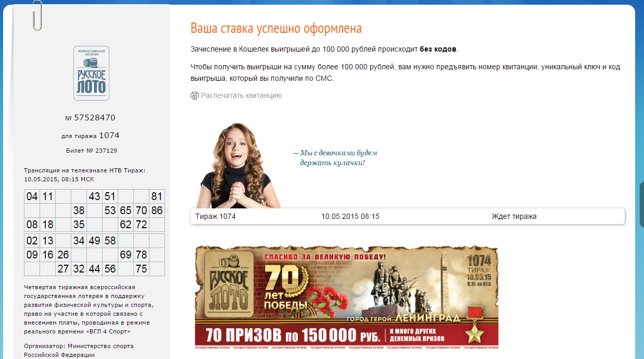This screenshot has width=644, height=359.
Task: Click the printer icon beside Распечатать квитанцию
Action: [195, 96]
